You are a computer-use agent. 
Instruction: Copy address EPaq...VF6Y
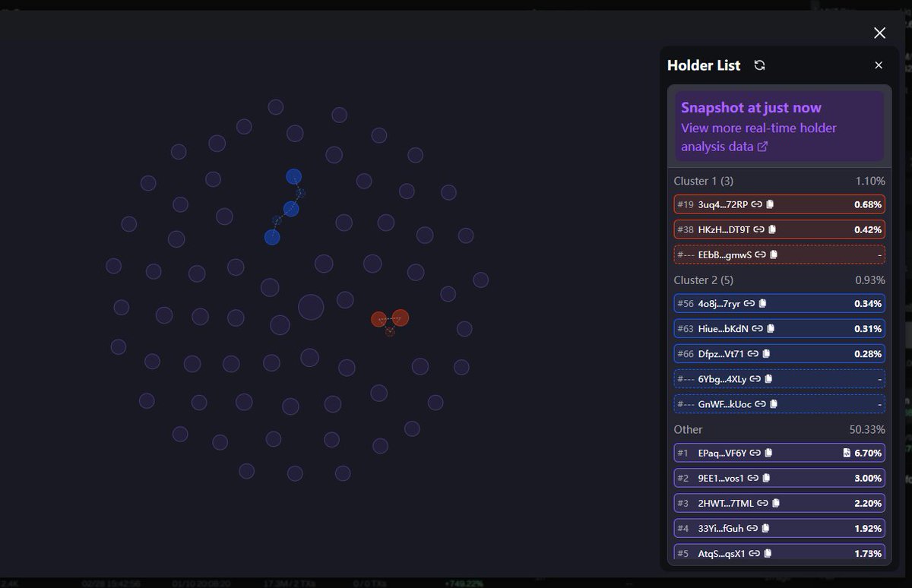pyautogui.click(x=768, y=453)
